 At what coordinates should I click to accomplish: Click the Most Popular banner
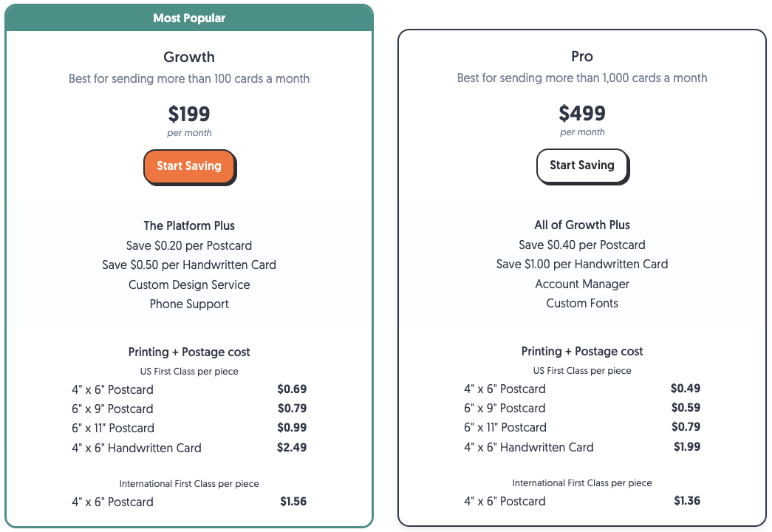(189, 18)
